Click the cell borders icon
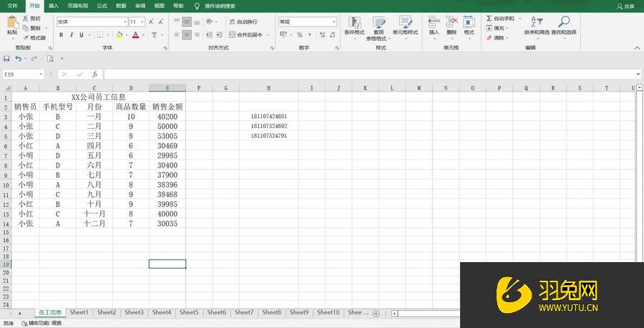644x328 pixels. (99, 35)
